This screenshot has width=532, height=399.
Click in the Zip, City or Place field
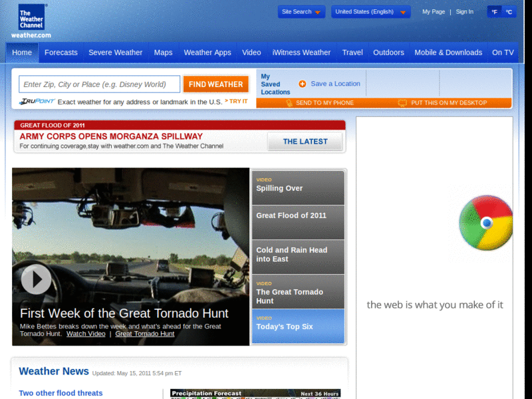tap(99, 84)
